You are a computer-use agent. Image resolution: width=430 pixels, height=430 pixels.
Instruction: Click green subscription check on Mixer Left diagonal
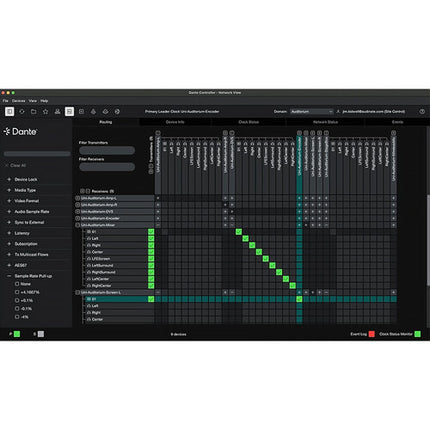click(246, 239)
